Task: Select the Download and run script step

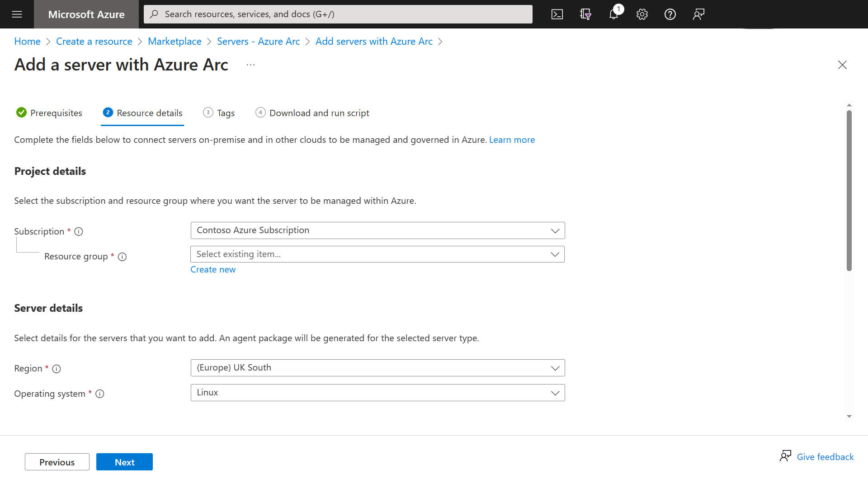Action: tap(260, 113)
